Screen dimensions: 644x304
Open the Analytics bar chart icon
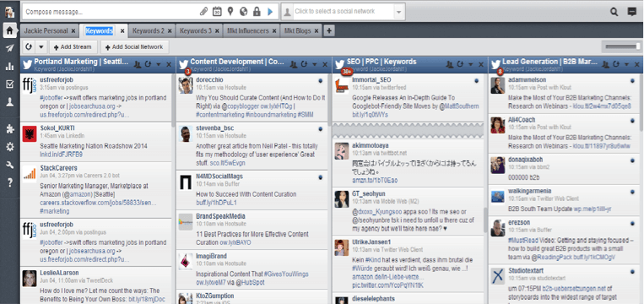click(x=10, y=67)
